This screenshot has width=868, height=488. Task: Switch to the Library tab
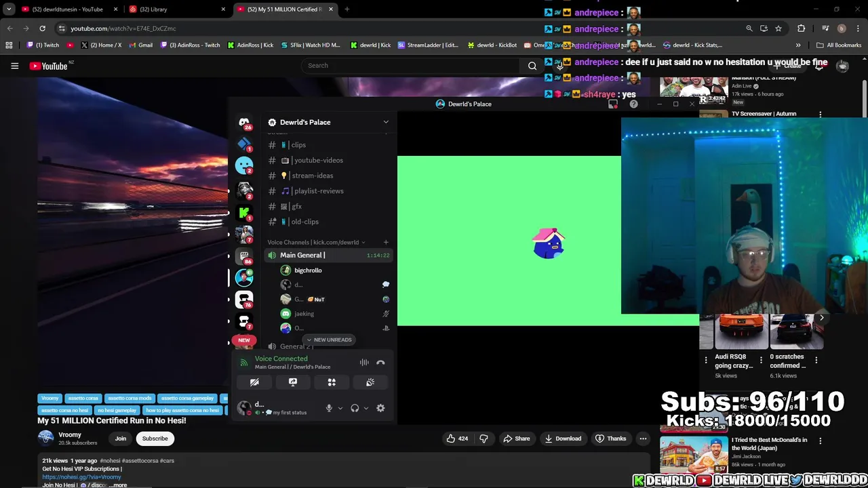click(x=176, y=9)
